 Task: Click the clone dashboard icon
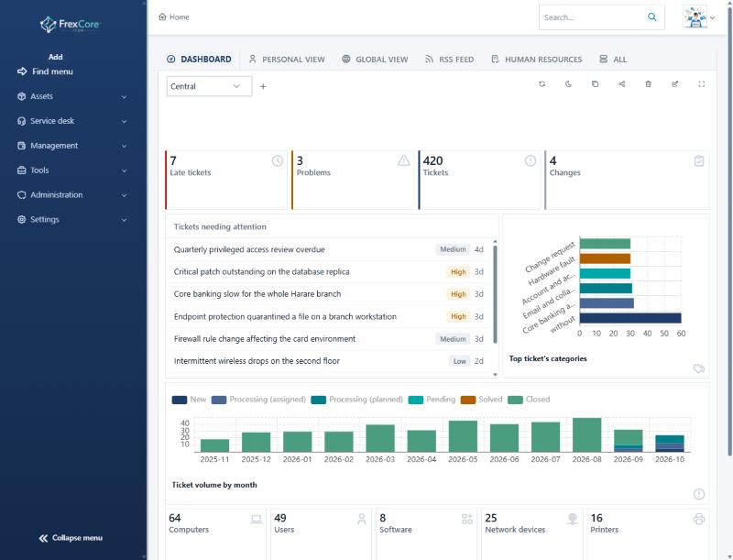click(595, 84)
